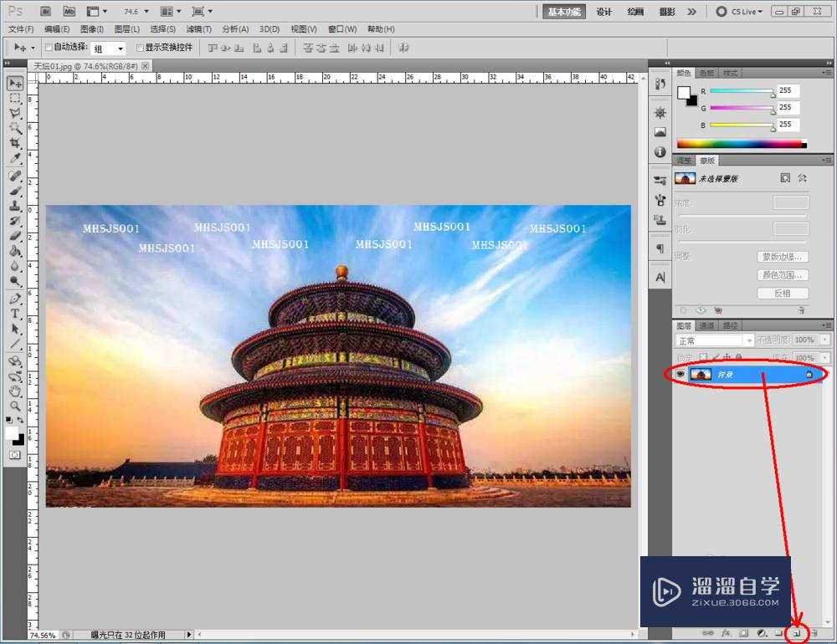Screen dimensions: 837x644
Task: Open the 图像(I) menu
Action: coord(92,28)
